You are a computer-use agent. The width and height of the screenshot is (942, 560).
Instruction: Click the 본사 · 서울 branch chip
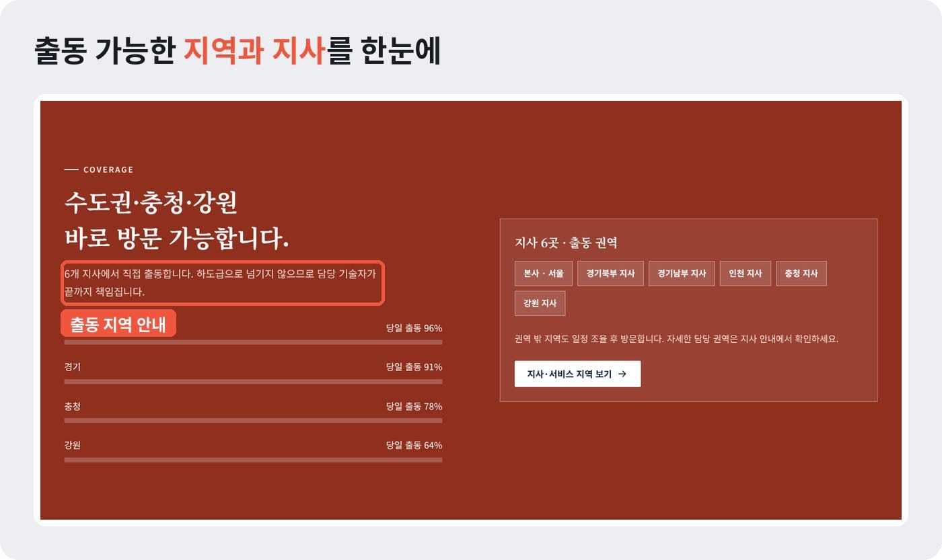tap(543, 274)
